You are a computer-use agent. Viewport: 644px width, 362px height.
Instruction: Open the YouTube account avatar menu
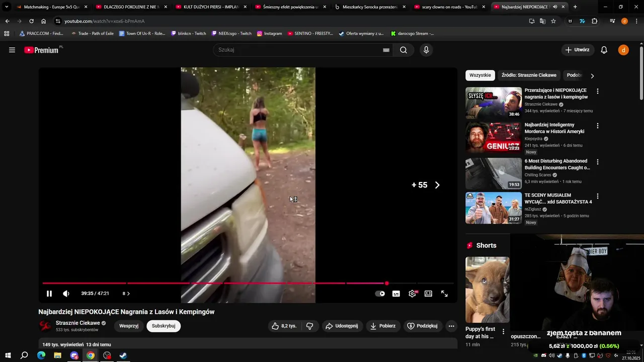pos(623,50)
